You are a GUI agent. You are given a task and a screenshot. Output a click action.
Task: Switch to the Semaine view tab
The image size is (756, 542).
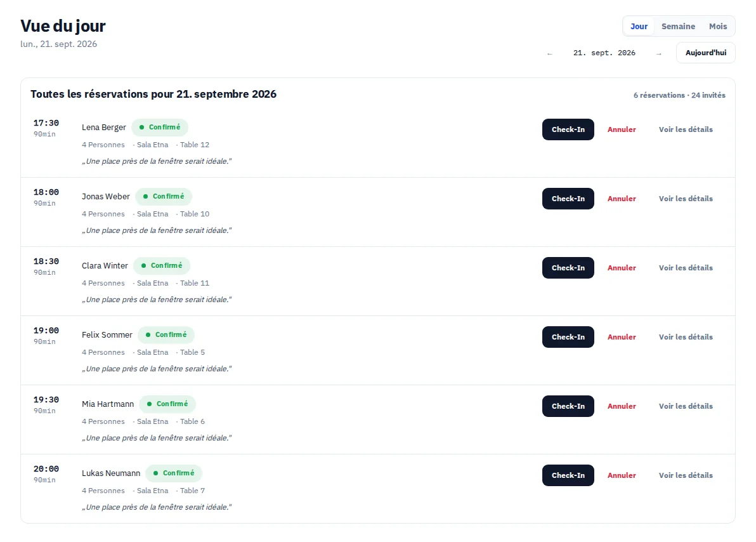(678, 27)
